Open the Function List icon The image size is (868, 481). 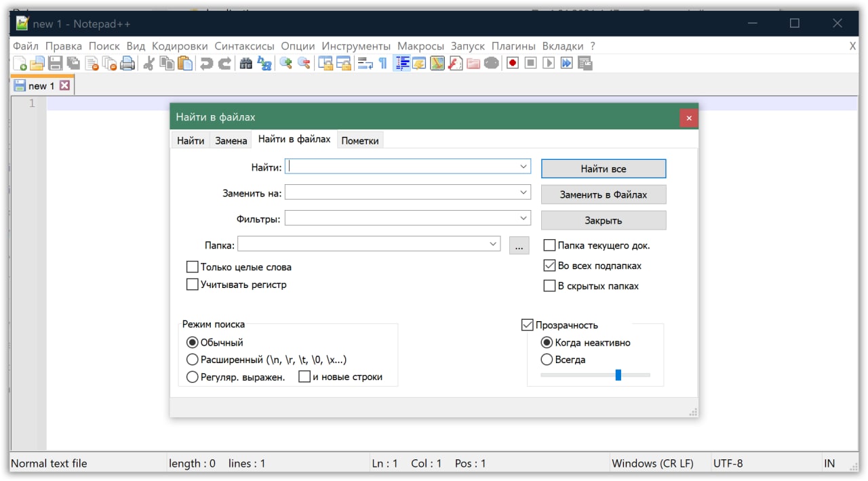[x=455, y=64]
